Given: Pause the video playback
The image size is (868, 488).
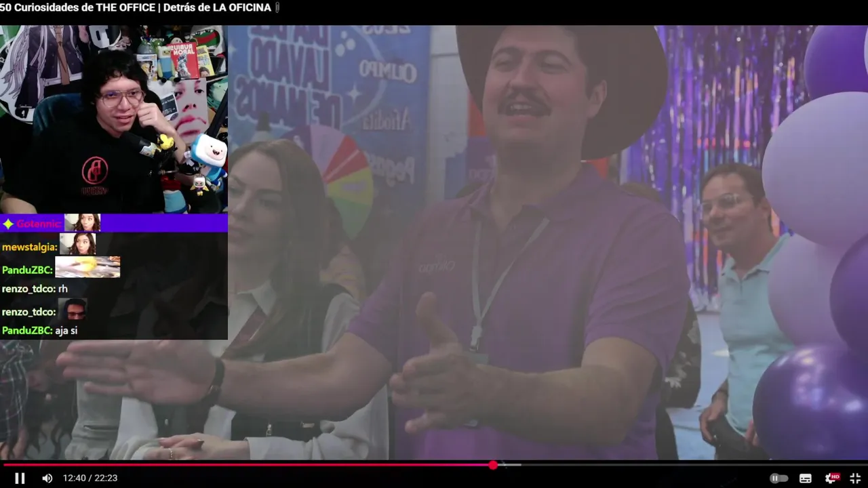Looking at the screenshot, I should pos(20,478).
